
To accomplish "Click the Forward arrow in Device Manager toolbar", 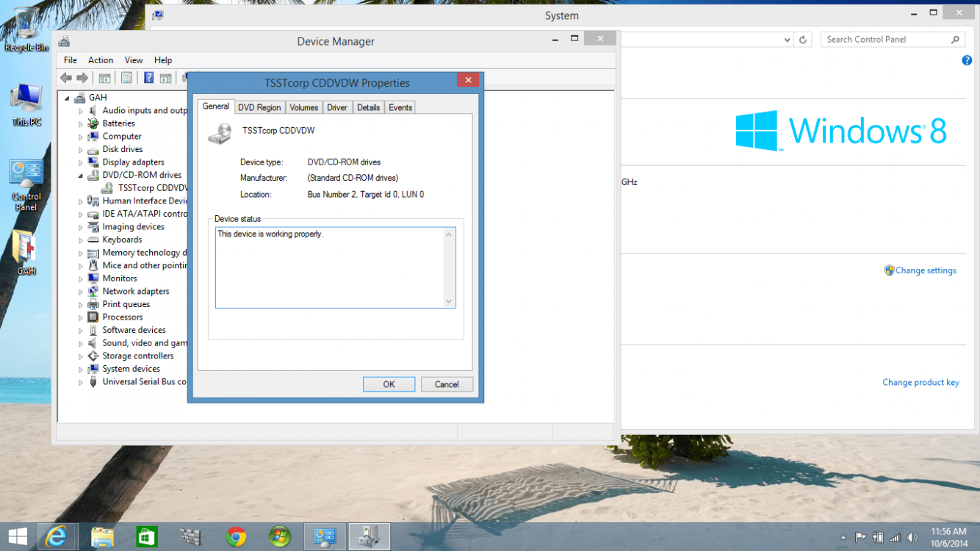I will pyautogui.click(x=82, y=78).
